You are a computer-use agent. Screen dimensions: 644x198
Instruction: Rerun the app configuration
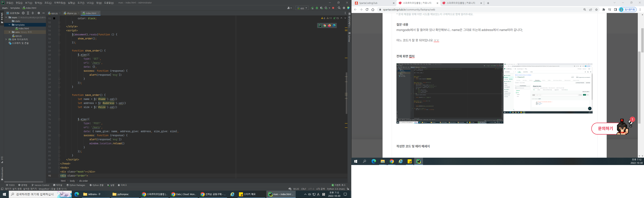tap(312, 8)
